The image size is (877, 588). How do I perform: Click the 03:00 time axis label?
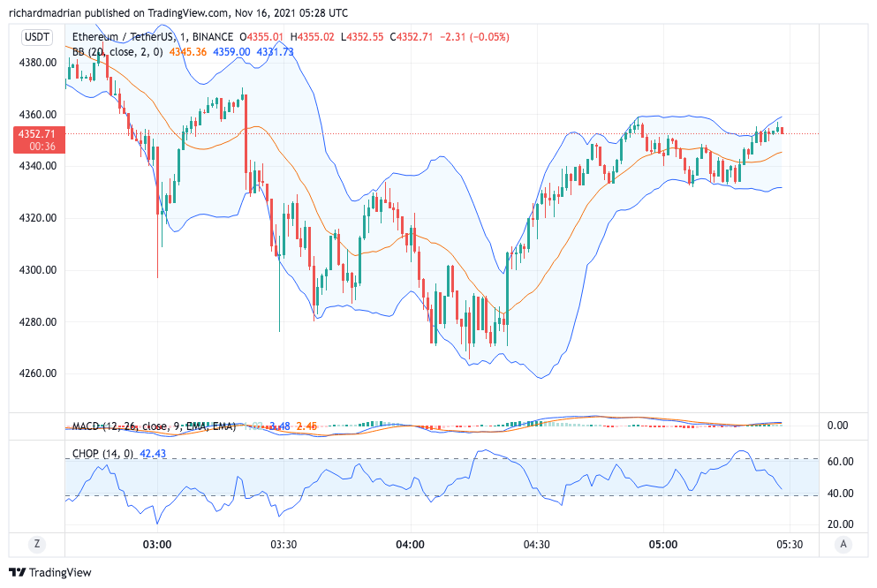[x=157, y=544]
